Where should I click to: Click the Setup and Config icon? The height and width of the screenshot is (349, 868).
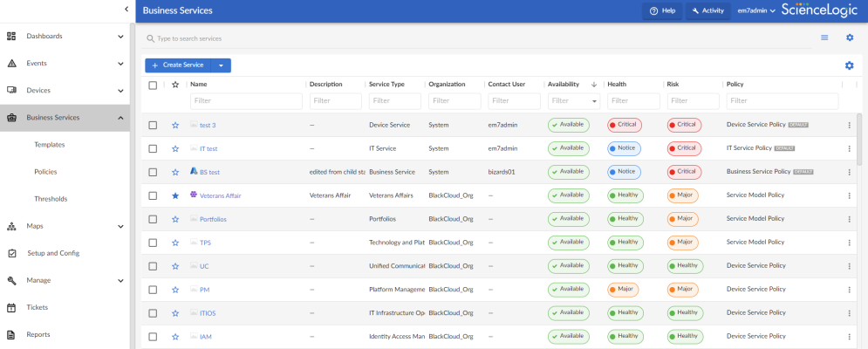(x=11, y=253)
